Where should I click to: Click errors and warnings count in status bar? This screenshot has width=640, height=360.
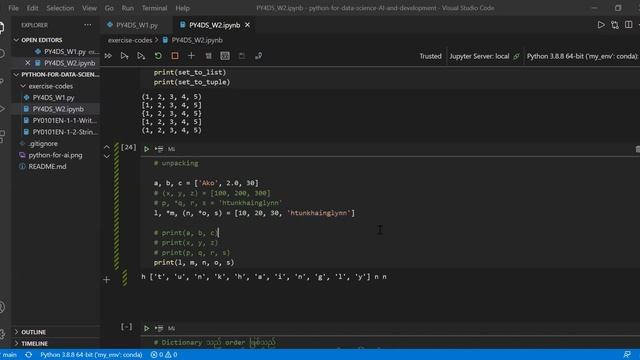(x=164, y=355)
